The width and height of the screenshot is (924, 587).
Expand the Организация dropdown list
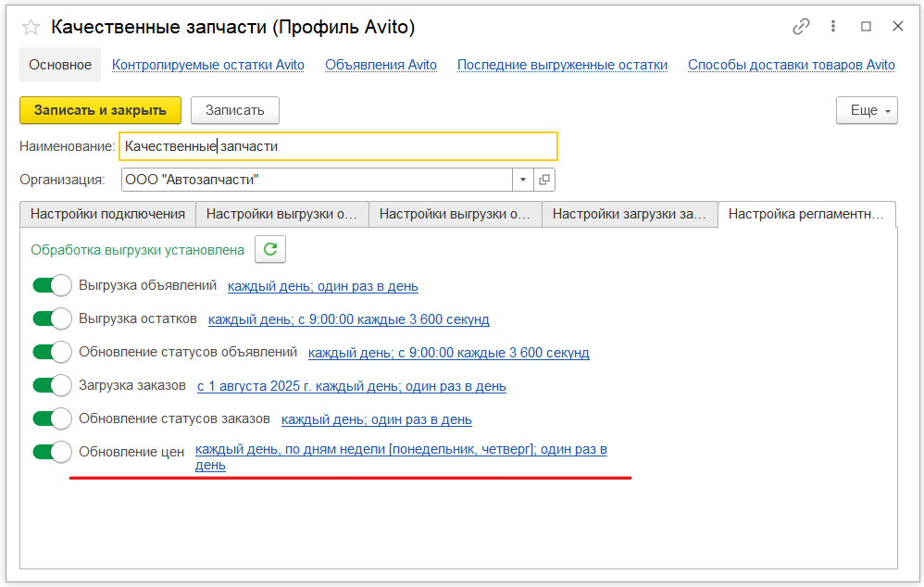(522, 180)
